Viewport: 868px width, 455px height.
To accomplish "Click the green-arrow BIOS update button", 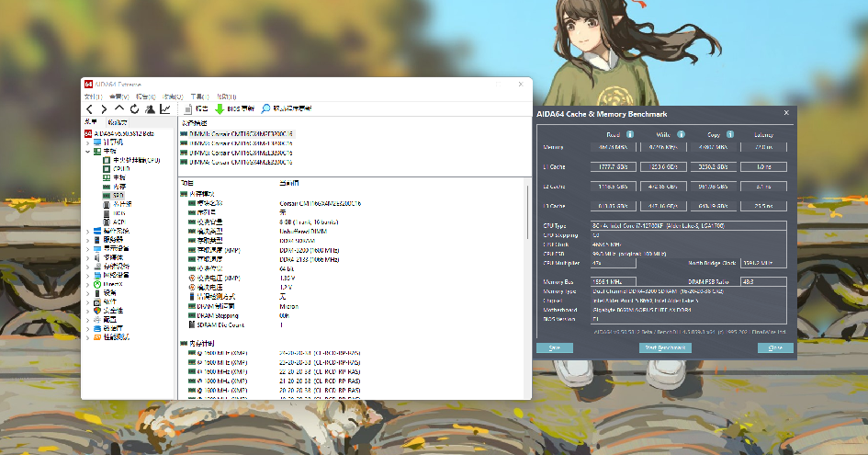I will point(235,108).
